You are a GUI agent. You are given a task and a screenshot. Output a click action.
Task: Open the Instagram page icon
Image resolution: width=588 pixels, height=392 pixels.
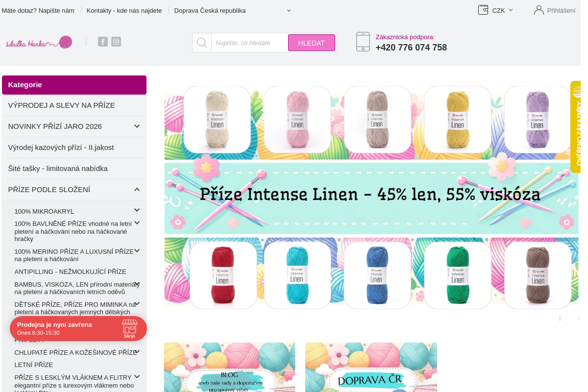tap(116, 42)
